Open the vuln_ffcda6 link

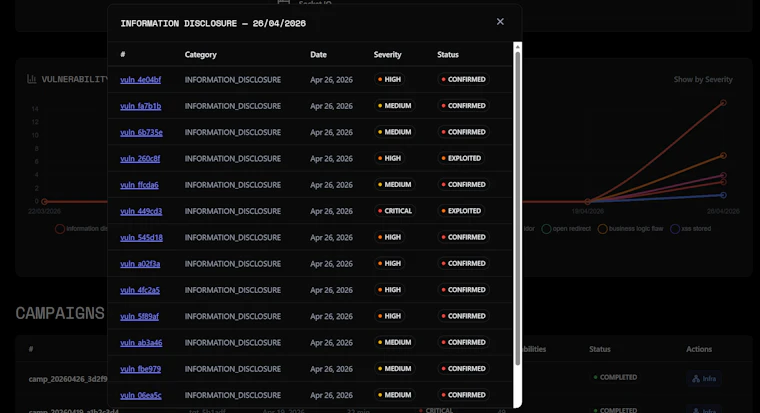pos(140,185)
